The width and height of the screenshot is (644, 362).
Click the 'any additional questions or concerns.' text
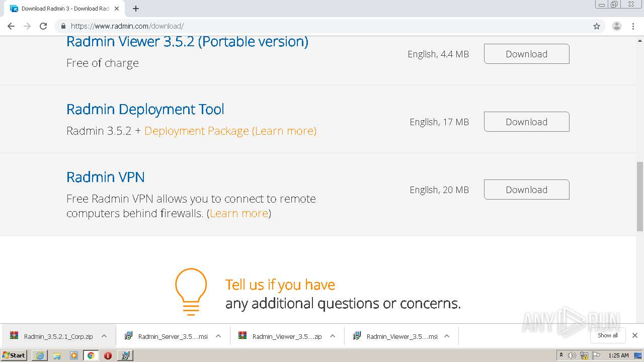tap(343, 304)
